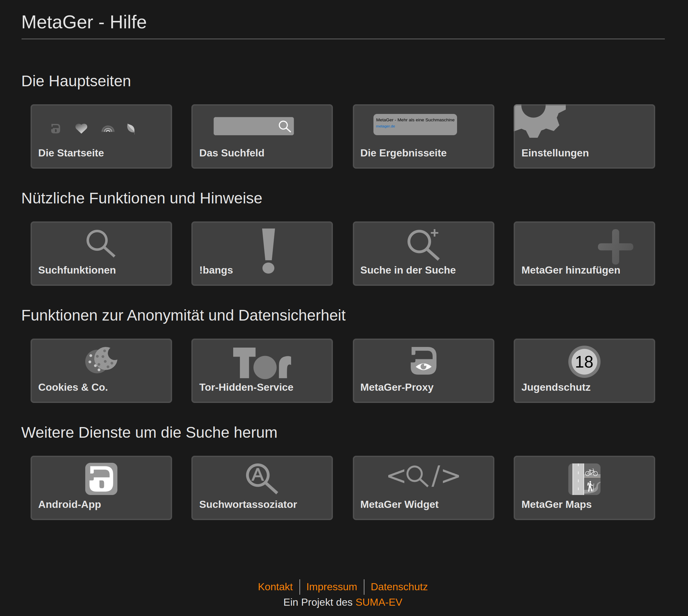Open the !bangs help label
This screenshot has height=616, width=688.
tap(216, 270)
